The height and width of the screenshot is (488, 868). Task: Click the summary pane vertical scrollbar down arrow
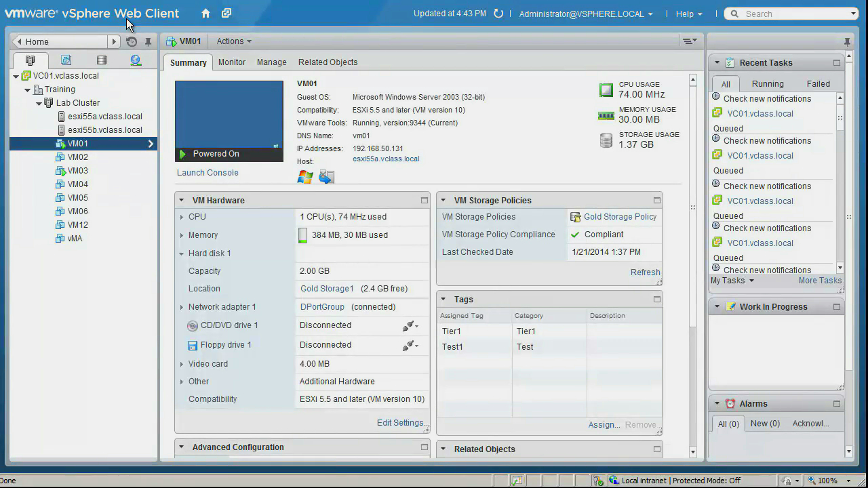click(692, 452)
